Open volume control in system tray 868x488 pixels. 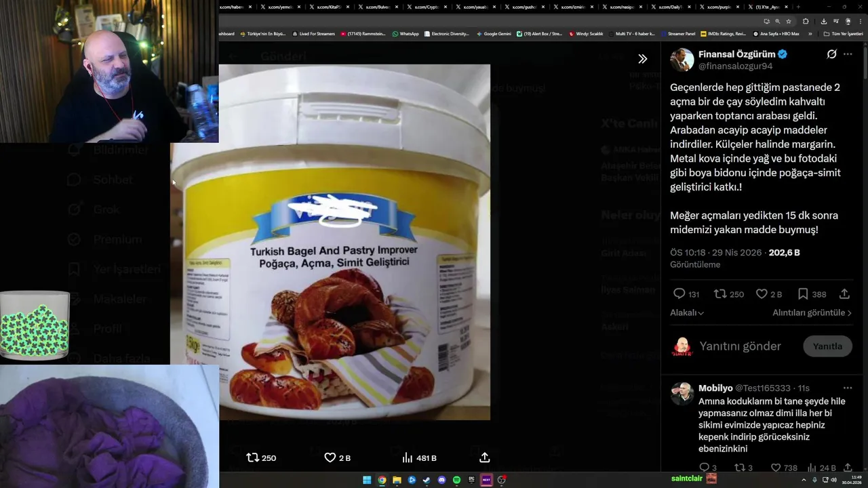tap(833, 480)
